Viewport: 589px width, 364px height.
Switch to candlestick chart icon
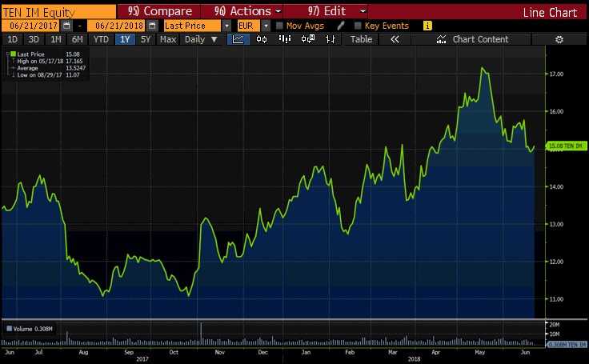click(262, 39)
